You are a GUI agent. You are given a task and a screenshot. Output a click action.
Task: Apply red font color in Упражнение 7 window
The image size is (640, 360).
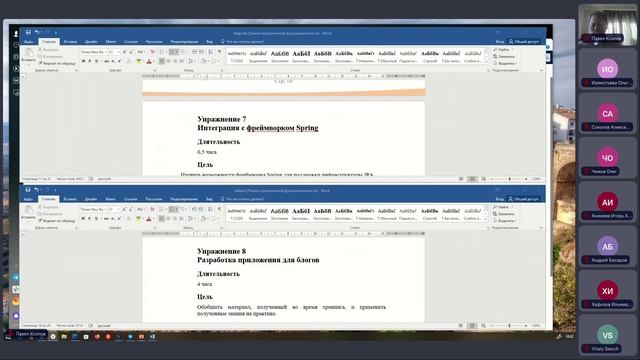coord(149,61)
